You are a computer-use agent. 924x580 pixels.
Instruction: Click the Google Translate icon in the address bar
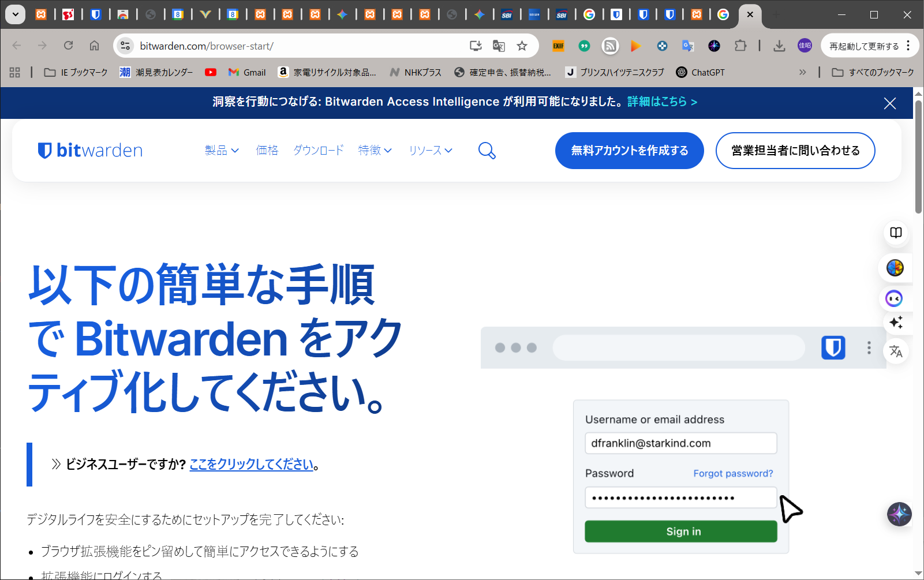click(x=499, y=46)
